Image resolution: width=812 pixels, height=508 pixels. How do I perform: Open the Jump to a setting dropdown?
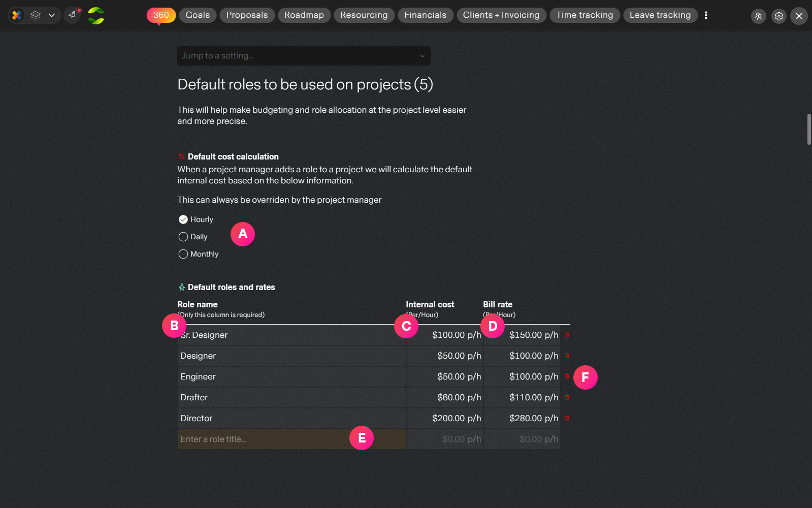coord(303,55)
